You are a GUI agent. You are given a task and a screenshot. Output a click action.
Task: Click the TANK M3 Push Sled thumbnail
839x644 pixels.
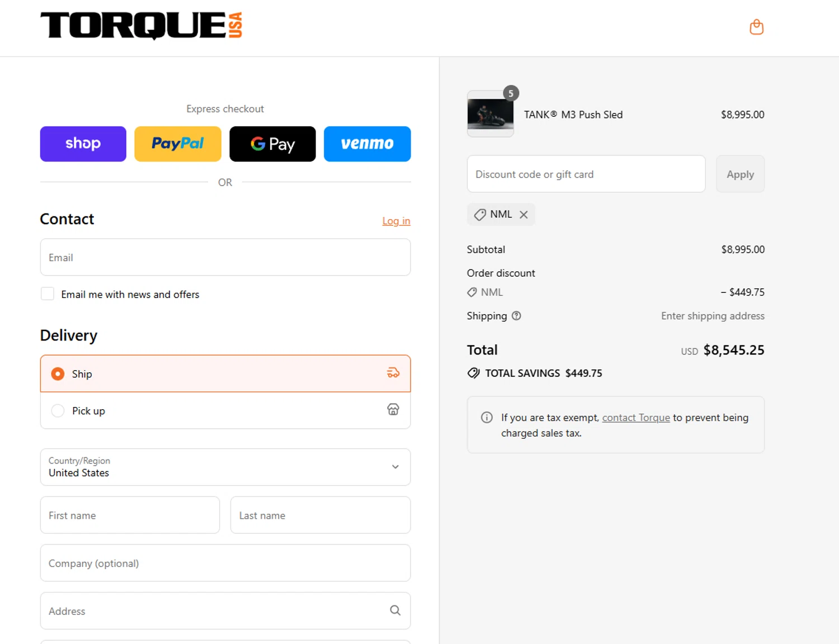pyautogui.click(x=491, y=114)
